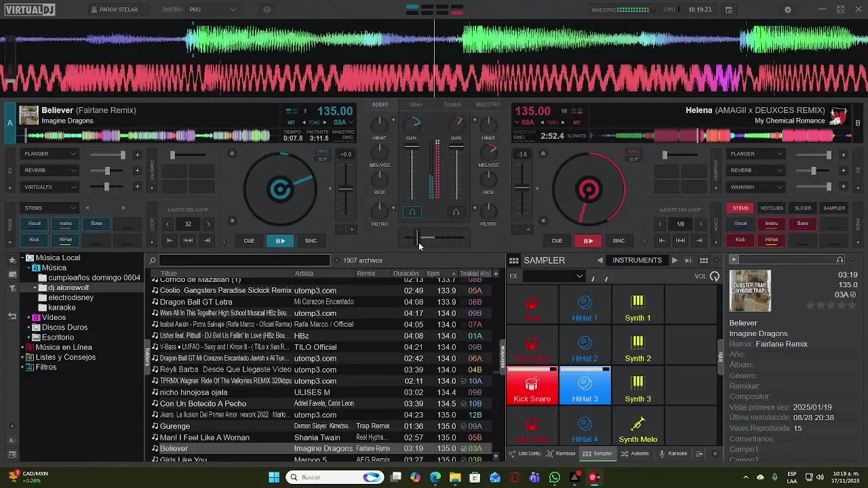Click the sampler VOL knob
This screenshot has width=868, height=488.
click(714, 276)
